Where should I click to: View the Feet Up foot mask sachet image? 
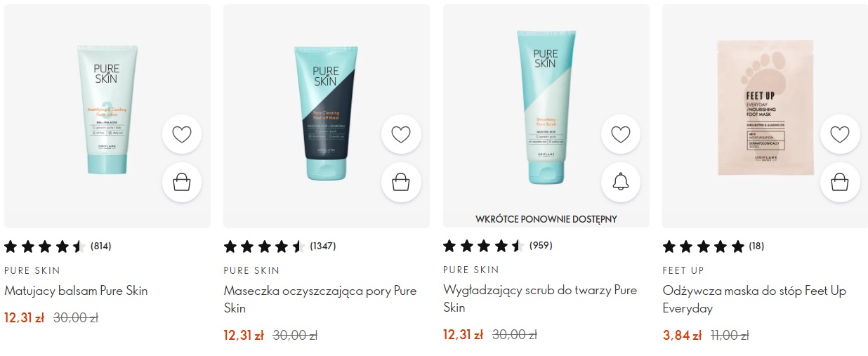[x=765, y=107]
